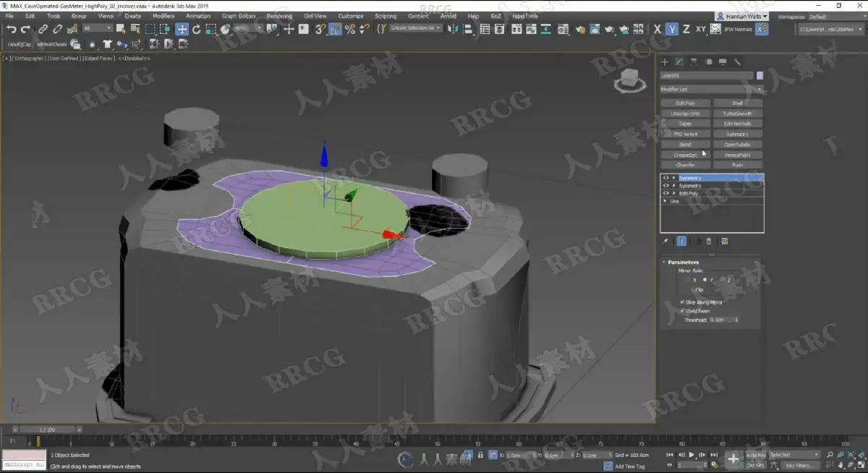This screenshot has width=868, height=473.
Task: Click the Pin Stack icon
Action: coord(665,242)
